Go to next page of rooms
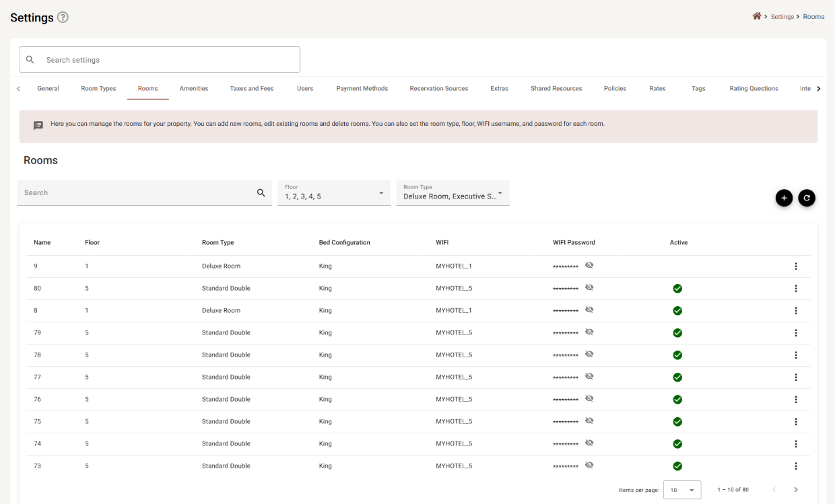Image resolution: width=835 pixels, height=504 pixels. click(x=796, y=490)
